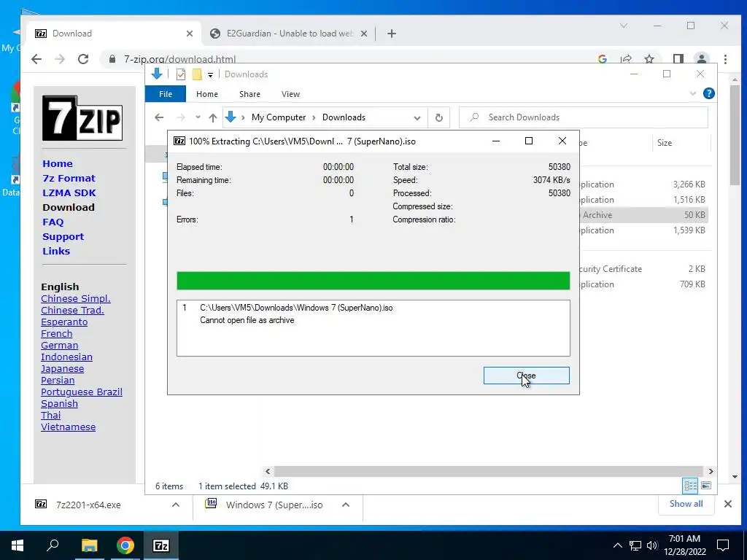Click Explorer back arrow in Downloads window
This screenshot has width=747, height=560.
point(159,117)
